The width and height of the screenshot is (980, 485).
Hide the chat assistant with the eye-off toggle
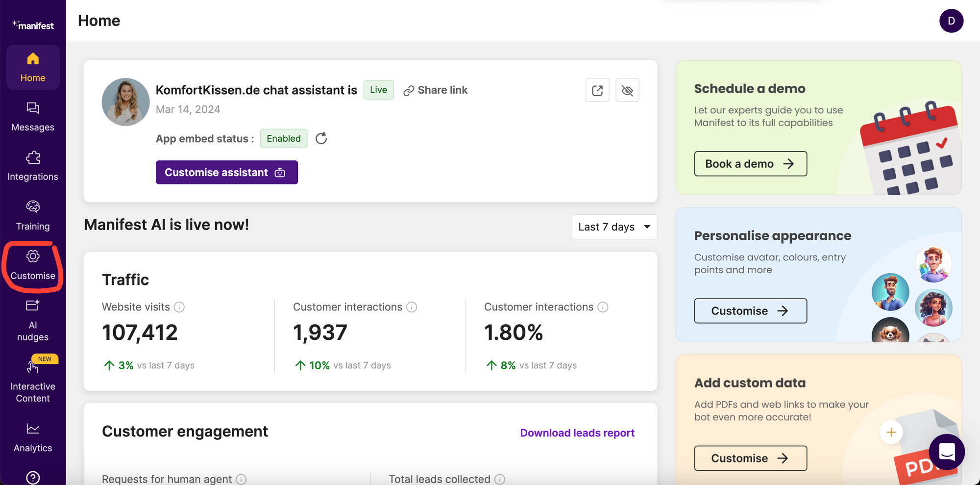point(627,90)
